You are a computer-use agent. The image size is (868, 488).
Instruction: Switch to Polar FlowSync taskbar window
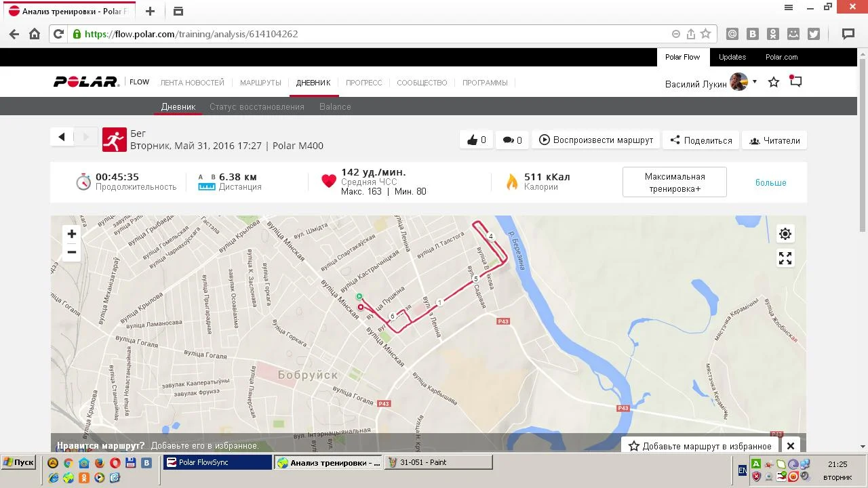218,462
